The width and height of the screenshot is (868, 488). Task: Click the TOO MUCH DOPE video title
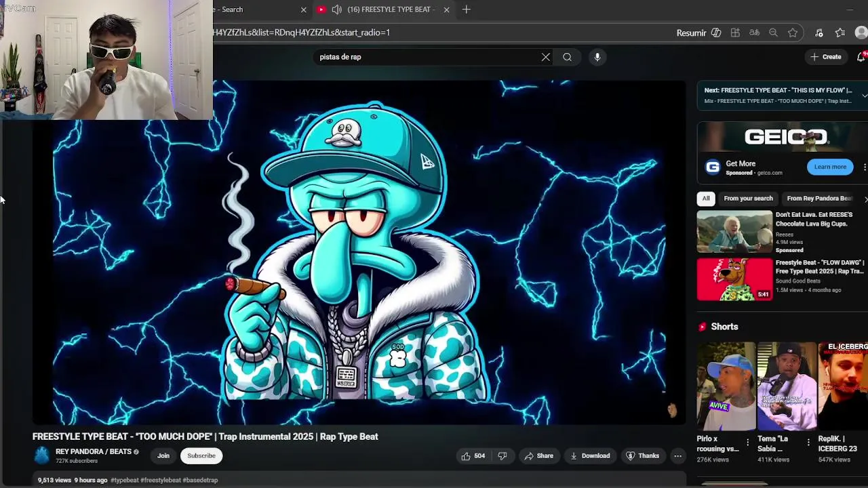coord(205,437)
